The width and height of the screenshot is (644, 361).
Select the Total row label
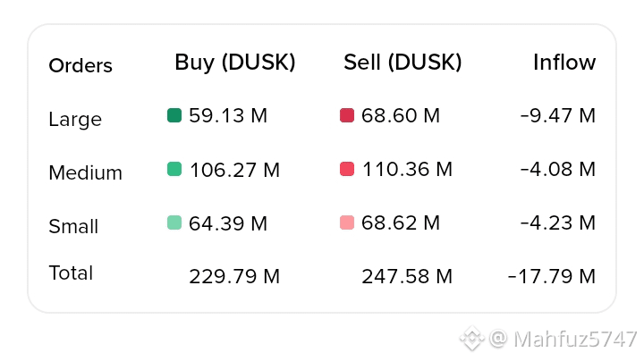point(71,273)
